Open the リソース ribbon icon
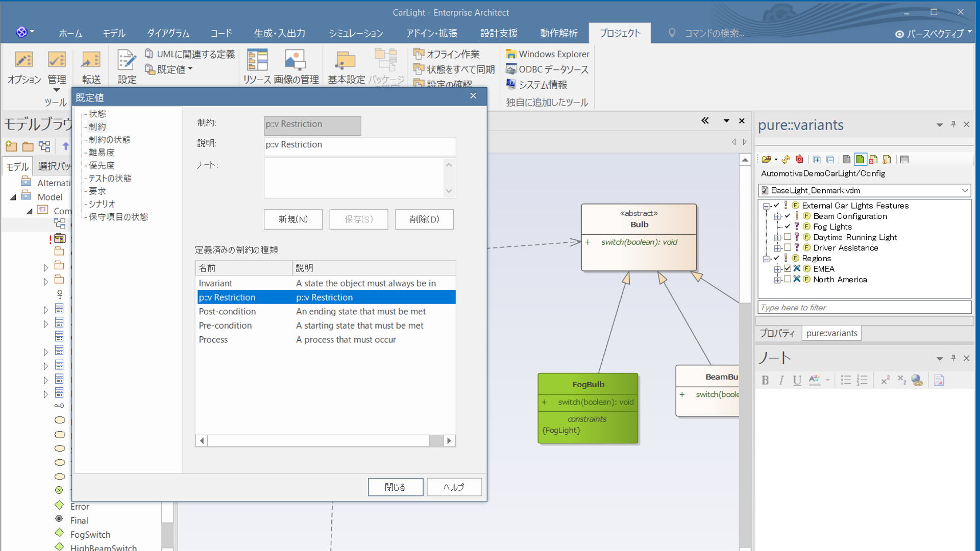The width and height of the screenshot is (980, 551). 257,67
